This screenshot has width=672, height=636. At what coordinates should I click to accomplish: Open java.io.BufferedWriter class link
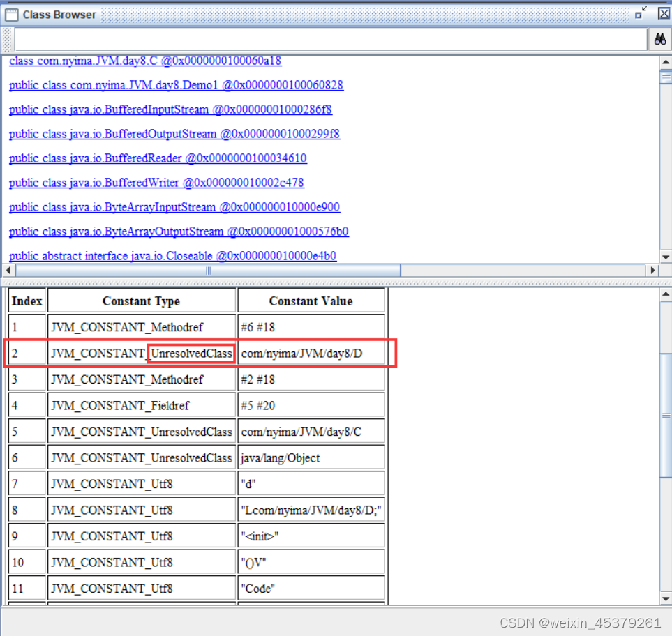[156, 183]
